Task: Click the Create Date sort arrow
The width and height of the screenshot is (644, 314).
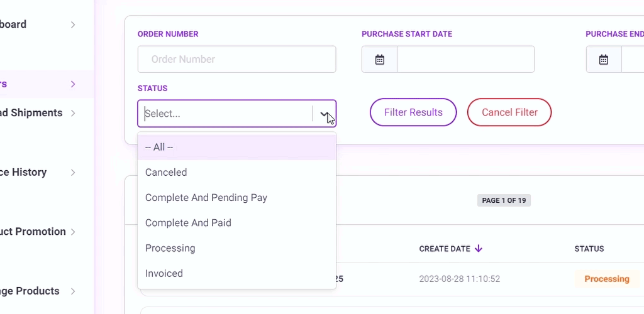Action: [478, 249]
